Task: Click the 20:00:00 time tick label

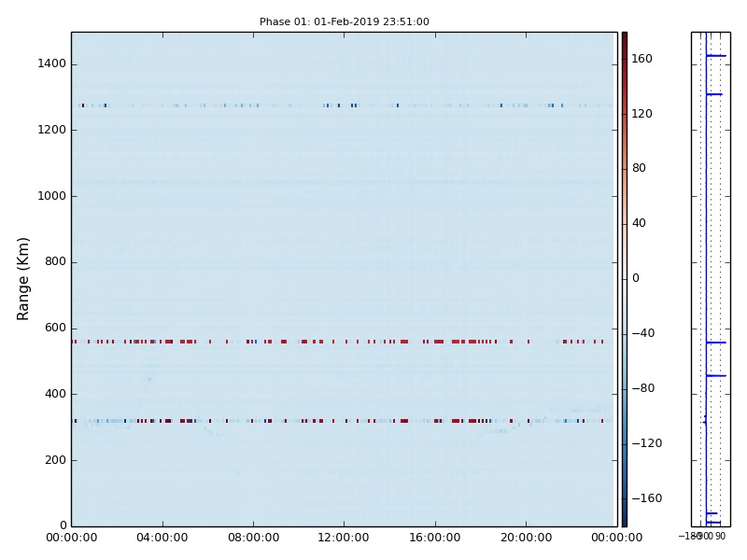Action: pos(526,538)
